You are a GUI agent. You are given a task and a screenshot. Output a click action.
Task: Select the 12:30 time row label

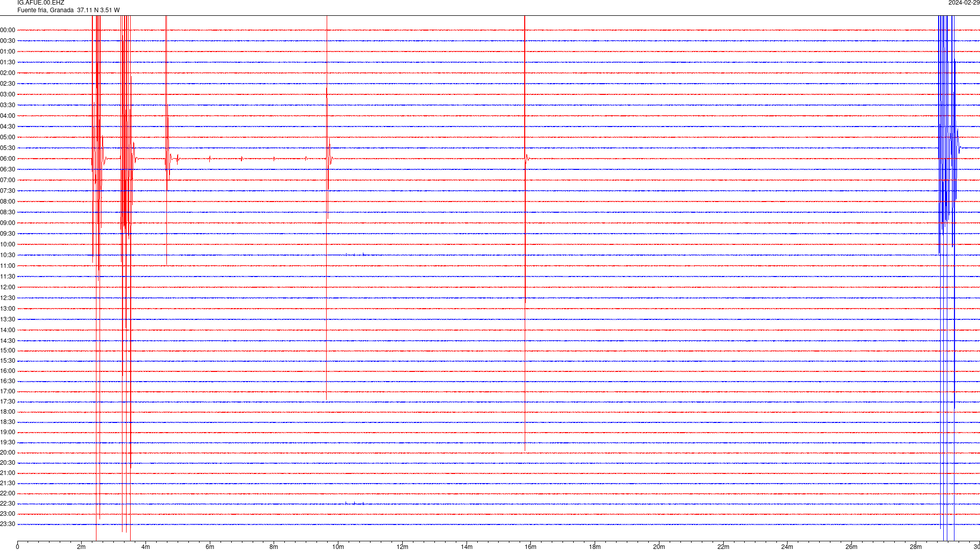click(8, 298)
